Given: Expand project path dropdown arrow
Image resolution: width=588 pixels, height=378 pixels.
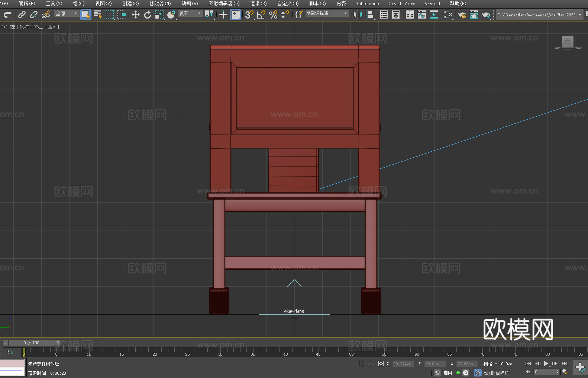Looking at the screenshot, I should [579, 15].
